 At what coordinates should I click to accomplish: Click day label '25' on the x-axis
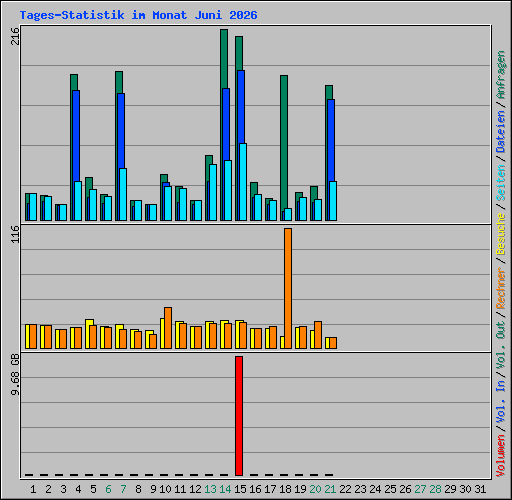click(390, 489)
